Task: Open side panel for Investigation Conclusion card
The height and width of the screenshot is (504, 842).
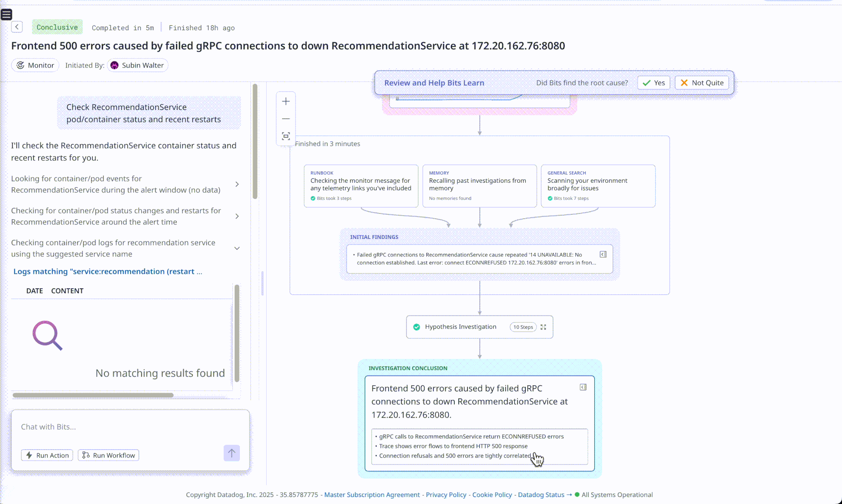Action: point(583,387)
